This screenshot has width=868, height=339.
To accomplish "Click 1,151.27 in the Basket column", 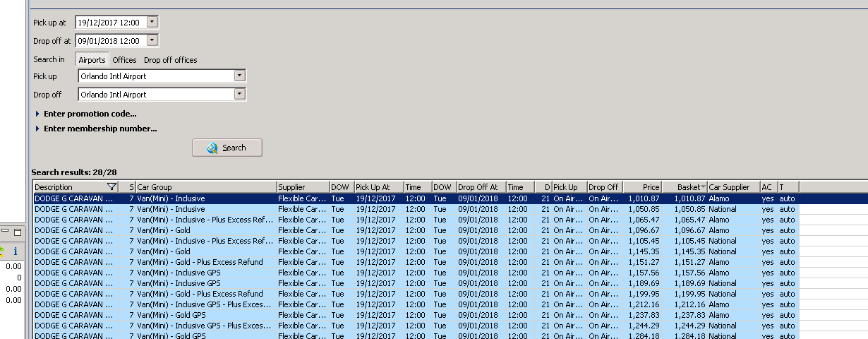I will (688, 262).
